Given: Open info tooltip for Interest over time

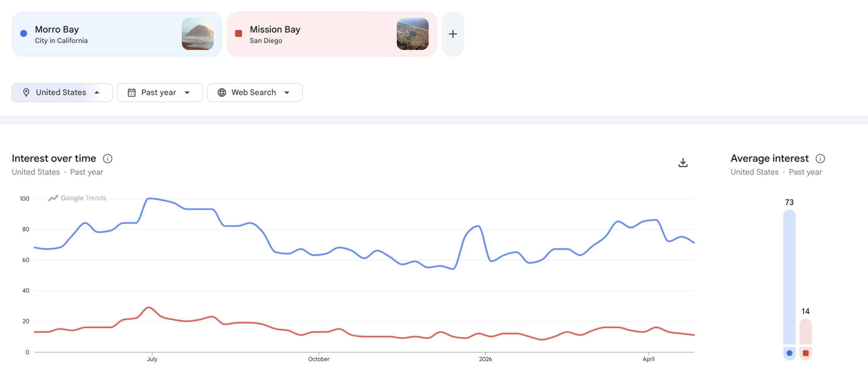Looking at the screenshot, I should (x=107, y=158).
